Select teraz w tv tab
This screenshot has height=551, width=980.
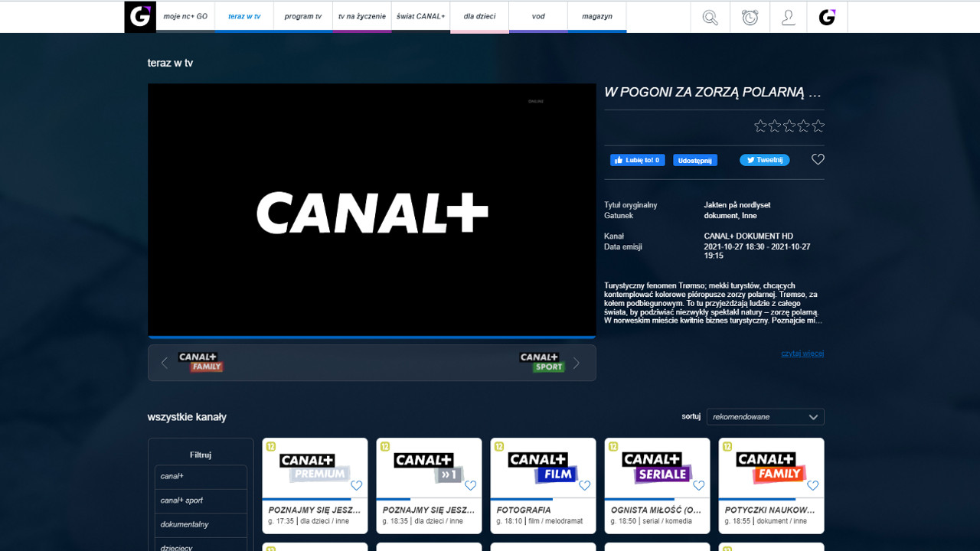(244, 16)
